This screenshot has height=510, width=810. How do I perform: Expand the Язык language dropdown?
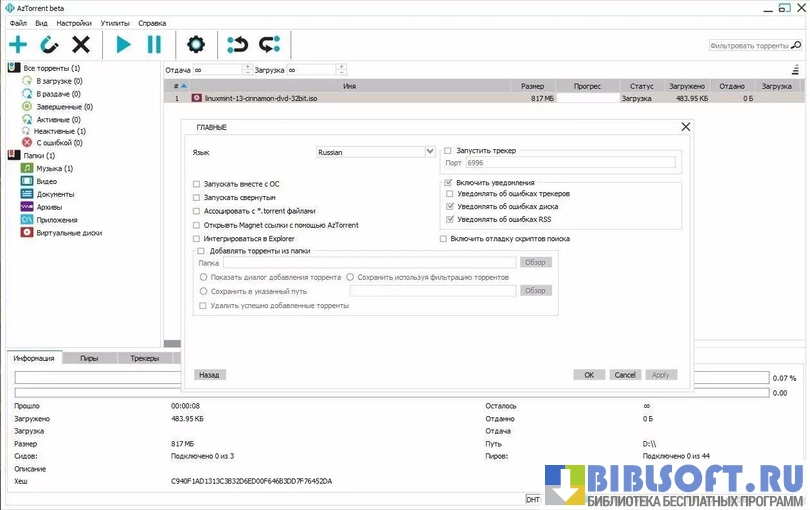[430, 152]
